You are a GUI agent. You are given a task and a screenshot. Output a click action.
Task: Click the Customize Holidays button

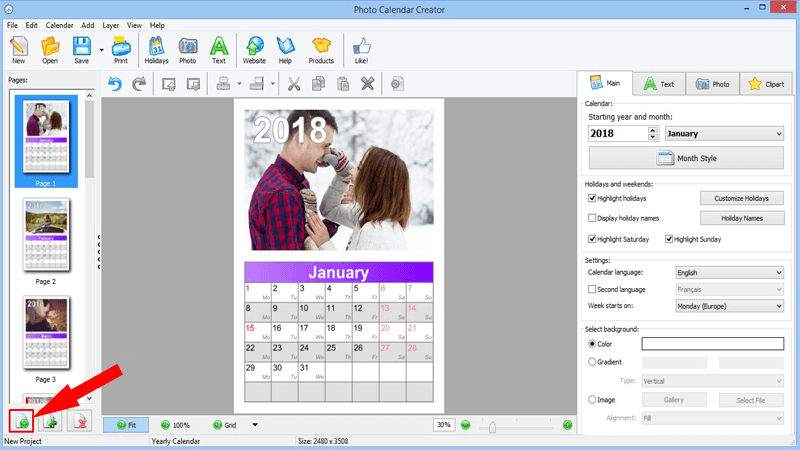[x=741, y=198]
